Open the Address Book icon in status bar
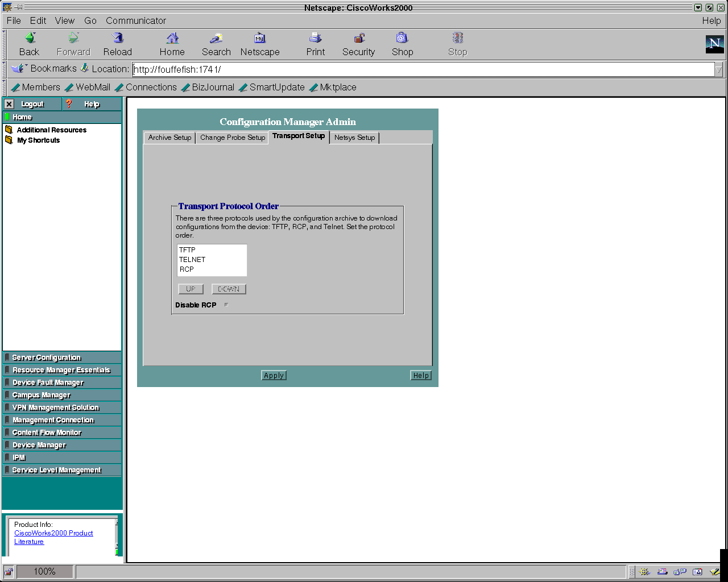The height and width of the screenshot is (582, 728). [x=697, y=572]
